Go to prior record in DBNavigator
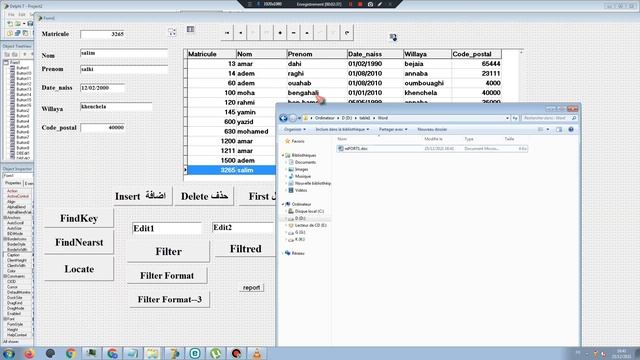The width and height of the screenshot is (640, 360). click(x=240, y=33)
